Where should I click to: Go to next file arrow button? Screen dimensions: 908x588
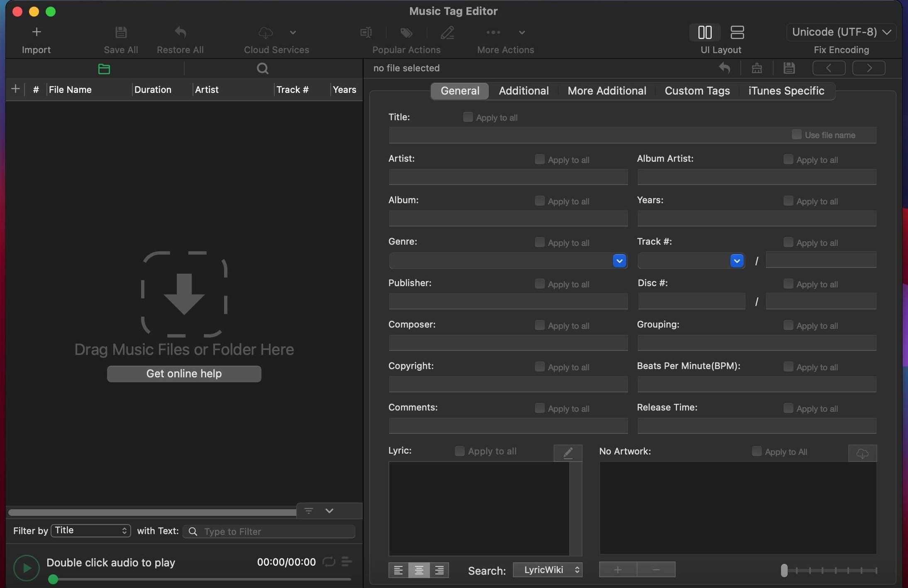(869, 68)
